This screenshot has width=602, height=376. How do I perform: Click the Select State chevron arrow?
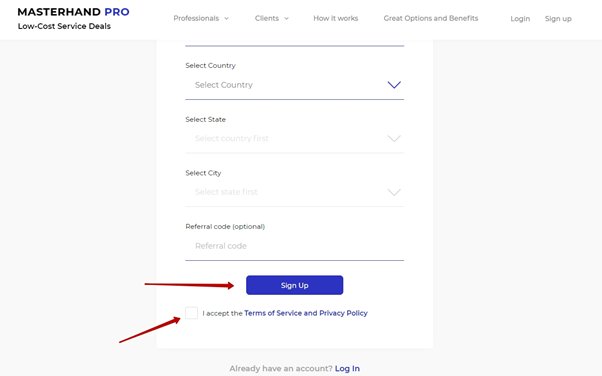coord(394,138)
